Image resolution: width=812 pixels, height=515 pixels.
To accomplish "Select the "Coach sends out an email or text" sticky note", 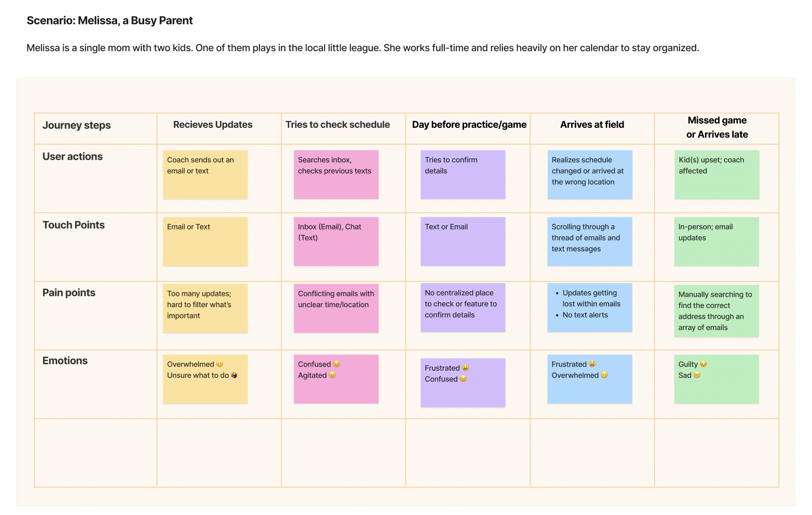I will pos(205,175).
